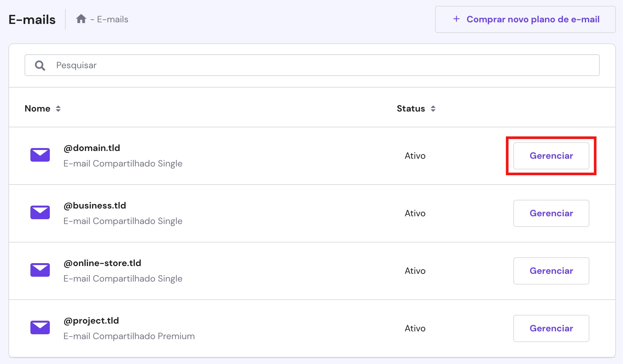623x364 pixels.
Task: Select the Nome column header
Action: [x=37, y=109]
